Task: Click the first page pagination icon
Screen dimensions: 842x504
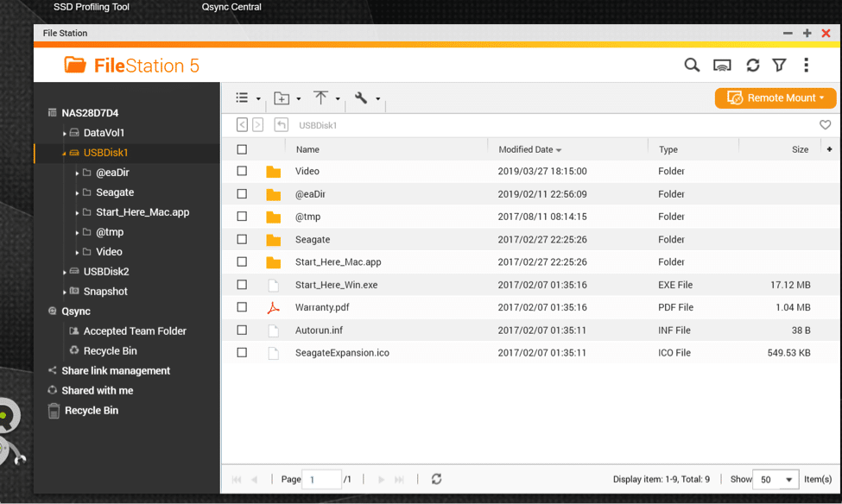Action: click(x=237, y=479)
